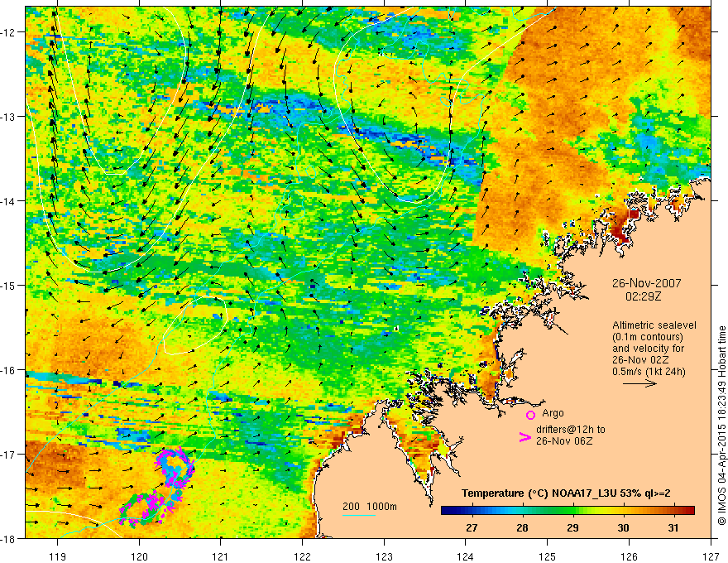Click the 31 value on the temperature scale
Screen dimensions: 728x563
(673, 528)
